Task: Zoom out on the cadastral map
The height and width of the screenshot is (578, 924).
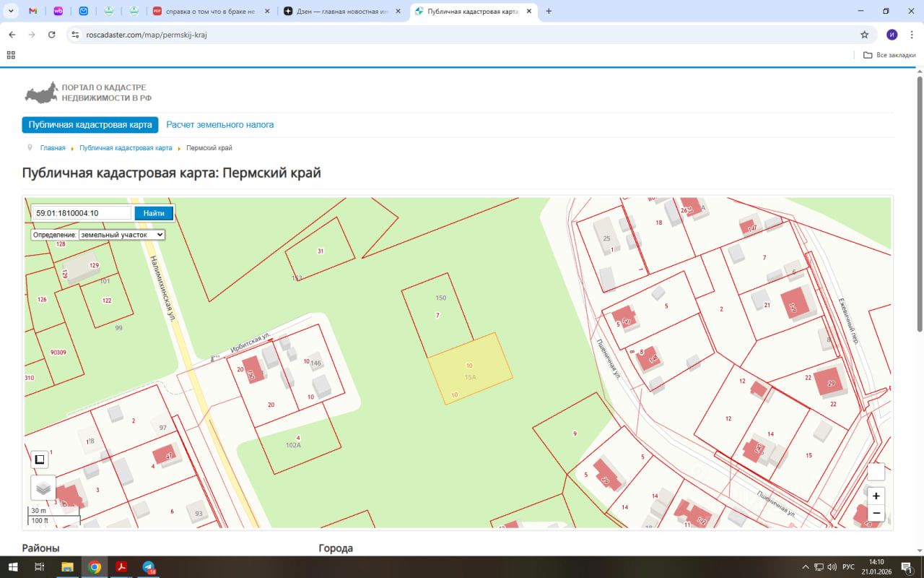Action: (x=876, y=514)
